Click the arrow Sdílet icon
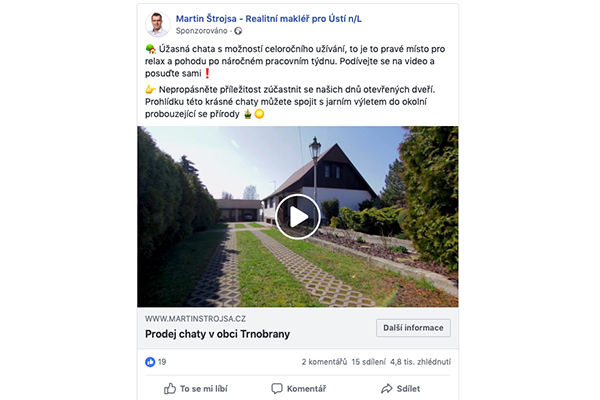The width and height of the screenshot is (600, 400). click(x=387, y=389)
